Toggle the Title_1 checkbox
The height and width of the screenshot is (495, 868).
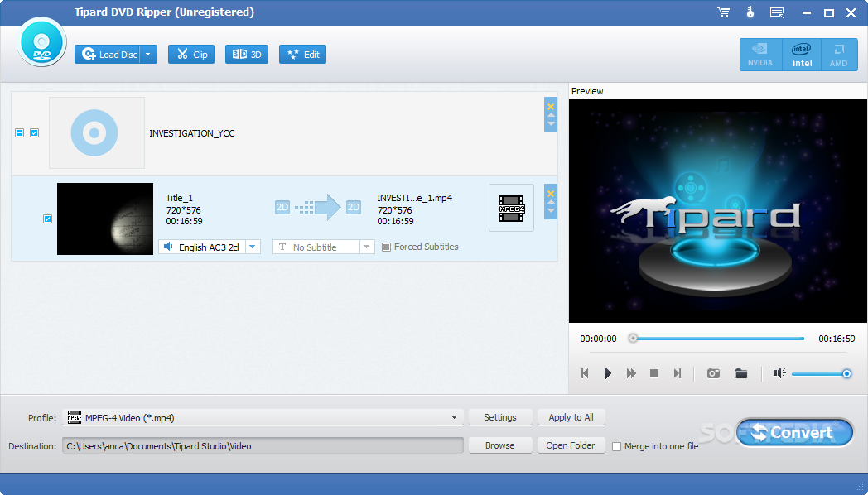tap(47, 219)
